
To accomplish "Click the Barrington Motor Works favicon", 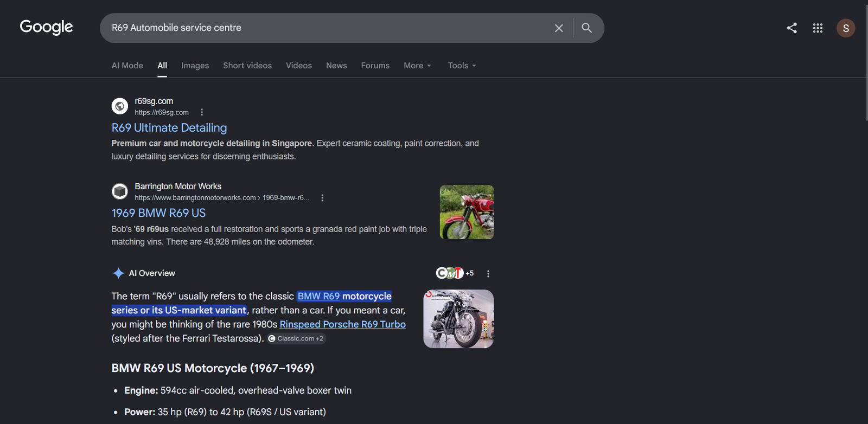I will pos(120,191).
